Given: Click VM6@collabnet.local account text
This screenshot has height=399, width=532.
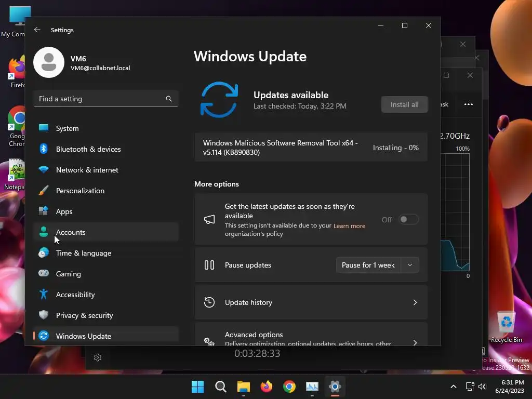Looking at the screenshot, I should [x=100, y=68].
